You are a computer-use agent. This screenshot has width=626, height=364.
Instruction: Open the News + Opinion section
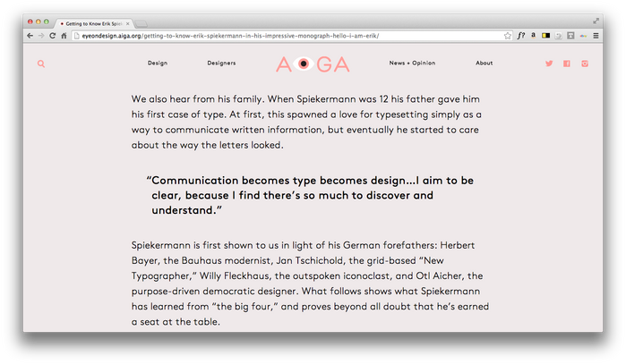click(412, 63)
